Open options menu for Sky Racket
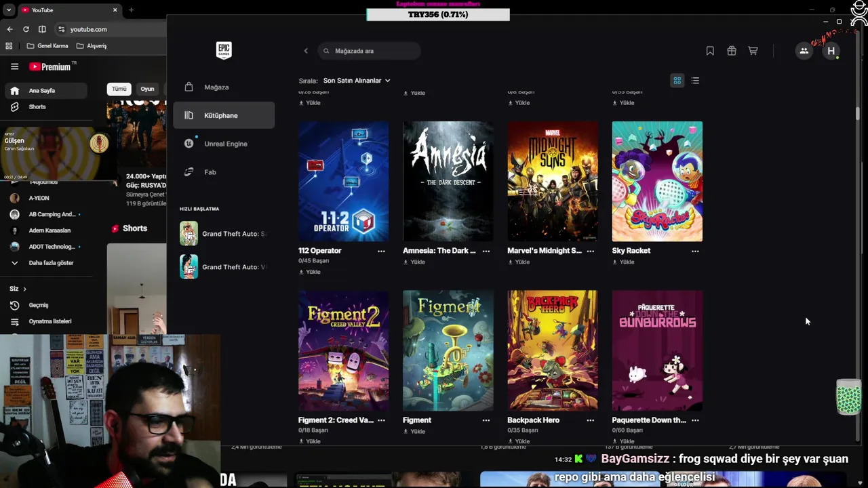 coord(695,251)
